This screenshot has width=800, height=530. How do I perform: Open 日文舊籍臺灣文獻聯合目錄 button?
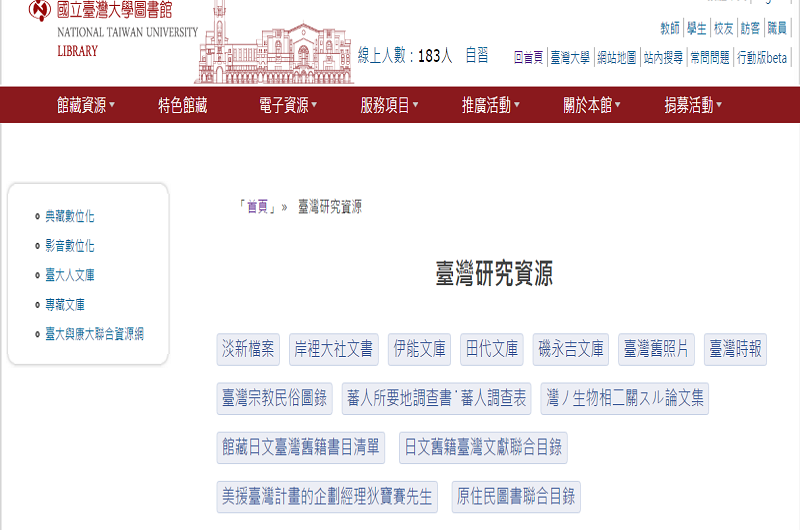click(x=483, y=448)
